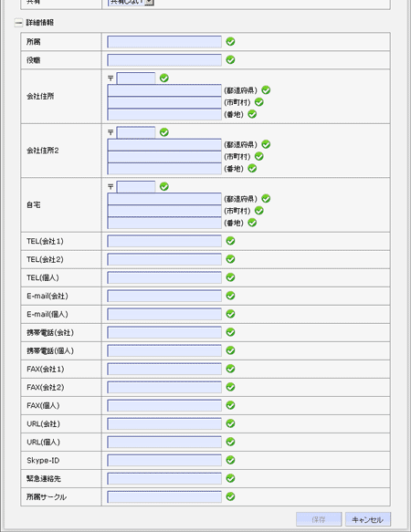This screenshot has width=411, height=532.
Task: Click check icon next to Skype-ID field
Action: pyautogui.click(x=230, y=461)
